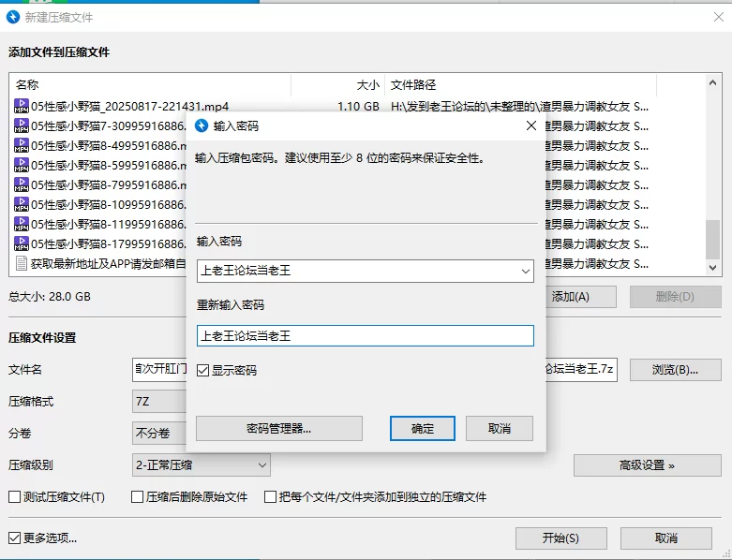Click the text document icon of 获取最新地址 file

click(x=21, y=263)
